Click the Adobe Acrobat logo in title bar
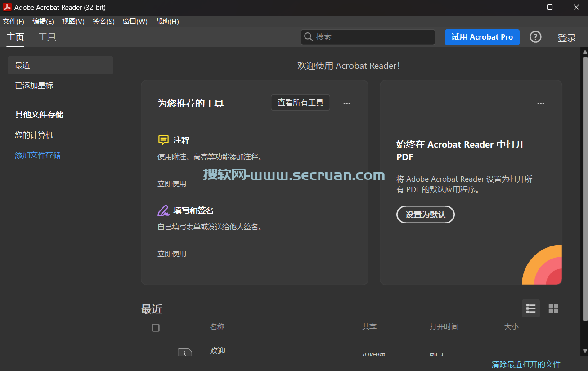 click(7, 7)
